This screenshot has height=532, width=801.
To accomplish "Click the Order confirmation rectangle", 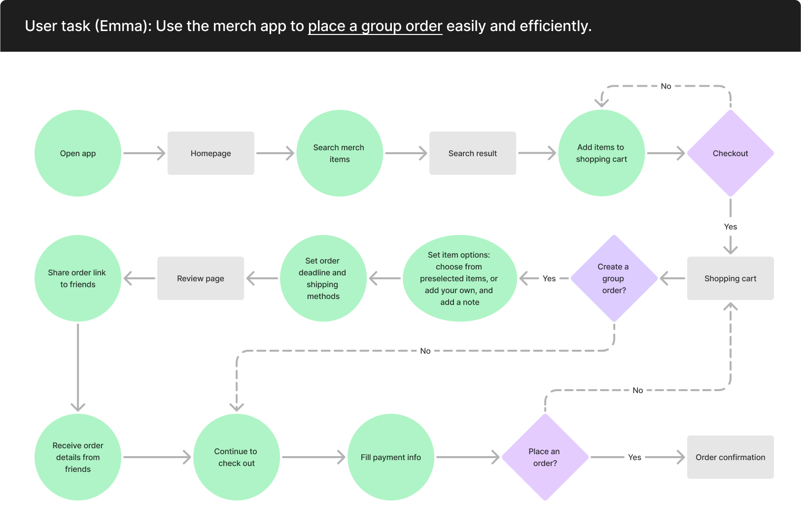I will click(x=730, y=457).
